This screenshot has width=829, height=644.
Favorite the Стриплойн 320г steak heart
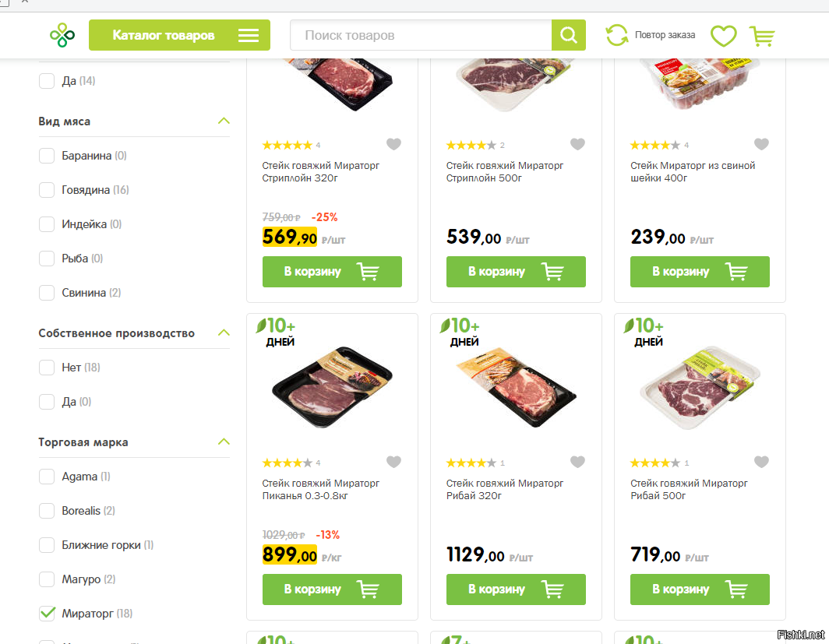tap(394, 144)
